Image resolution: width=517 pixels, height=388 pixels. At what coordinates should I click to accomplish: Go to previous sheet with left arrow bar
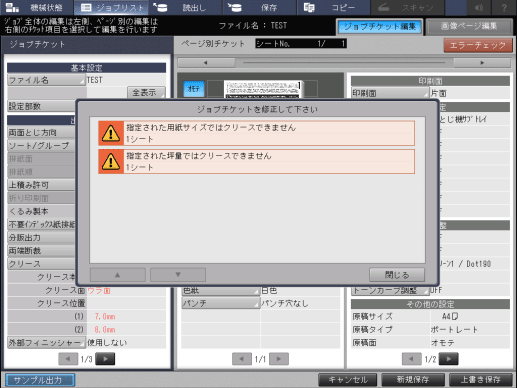206,63
